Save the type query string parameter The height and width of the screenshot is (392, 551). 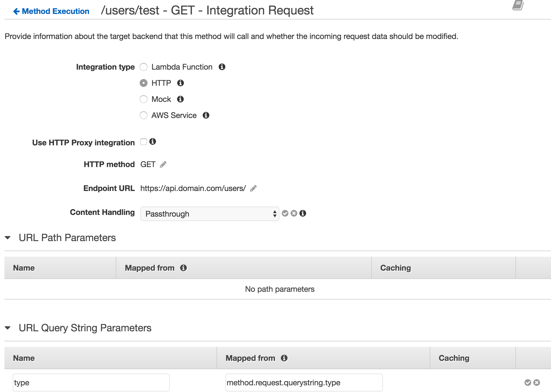(x=528, y=383)
